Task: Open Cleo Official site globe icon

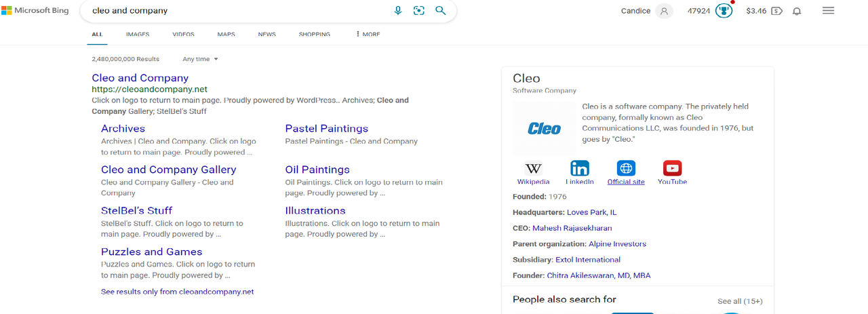Action: click(x=626, y=168)
